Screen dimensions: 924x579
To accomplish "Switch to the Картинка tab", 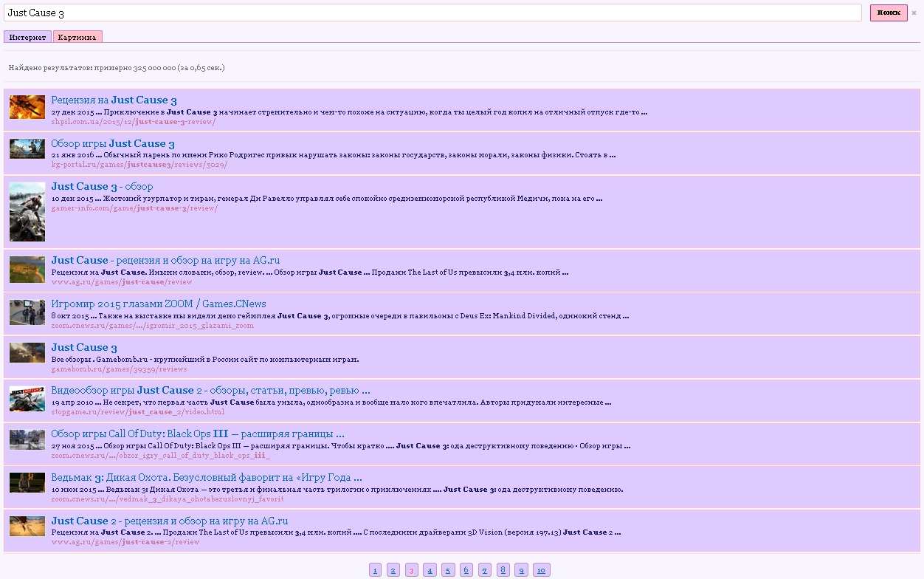I will point(77,37).
